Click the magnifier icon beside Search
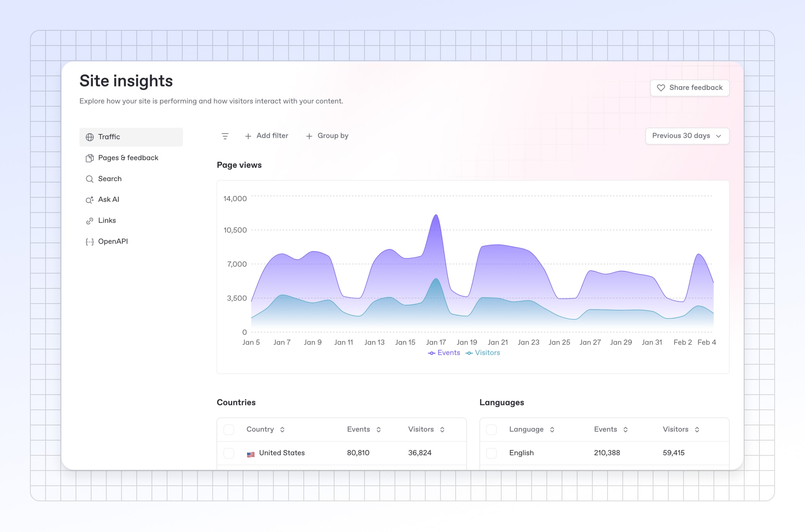Image resolution: width=805 pixels, height=532 pixels. click(90, 179)
